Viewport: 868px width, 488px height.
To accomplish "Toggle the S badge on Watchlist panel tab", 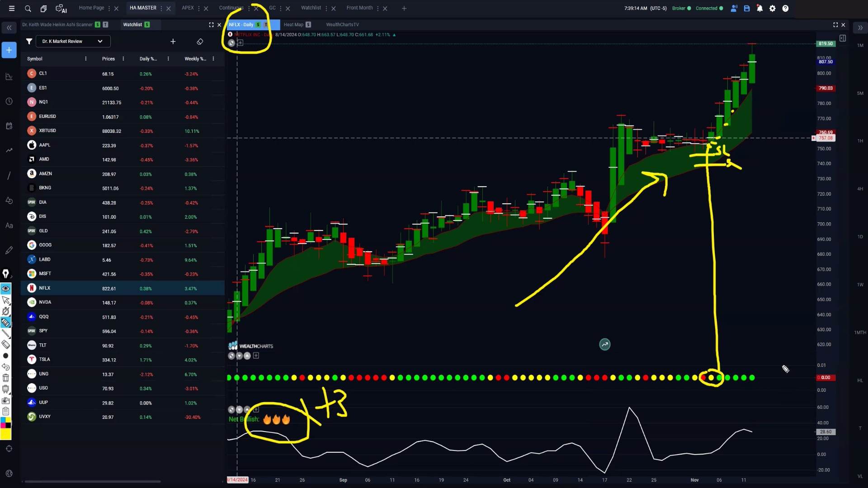I will pos(147,24).
